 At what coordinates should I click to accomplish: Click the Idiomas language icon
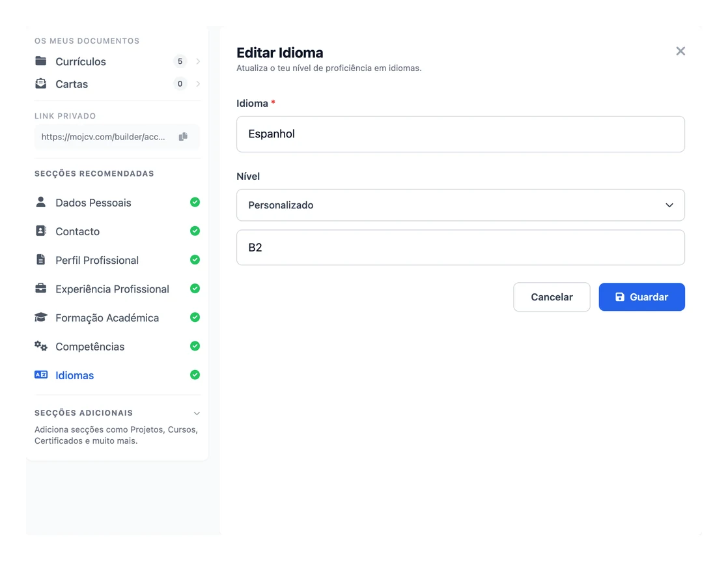point(41,375)
